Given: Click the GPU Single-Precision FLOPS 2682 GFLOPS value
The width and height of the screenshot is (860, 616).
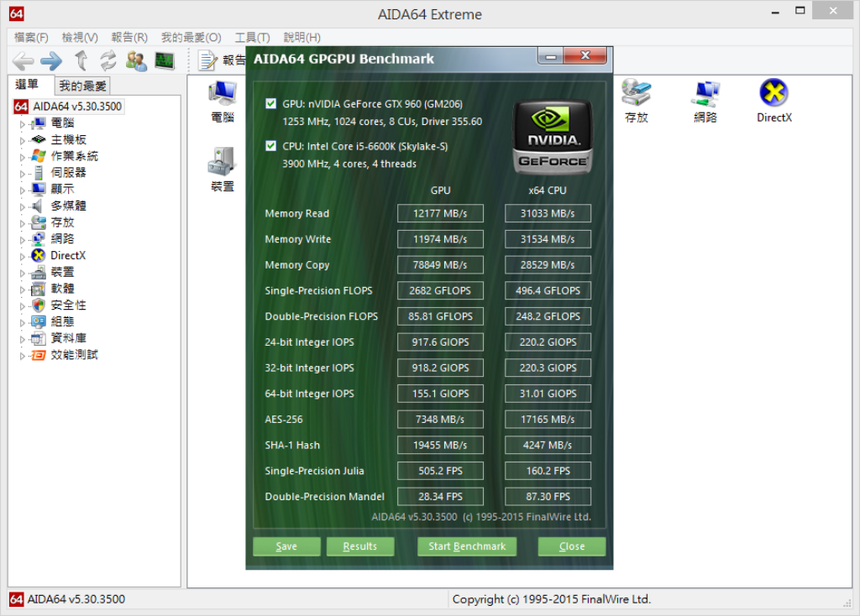Looking at the screenshot, I should click(440, 290).
